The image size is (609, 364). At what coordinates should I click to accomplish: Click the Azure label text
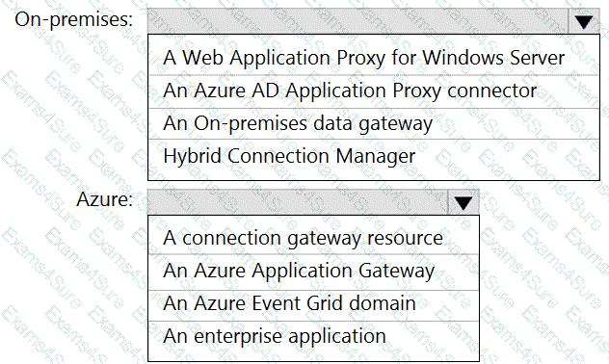pyautogui.click(x=104, y=199)
